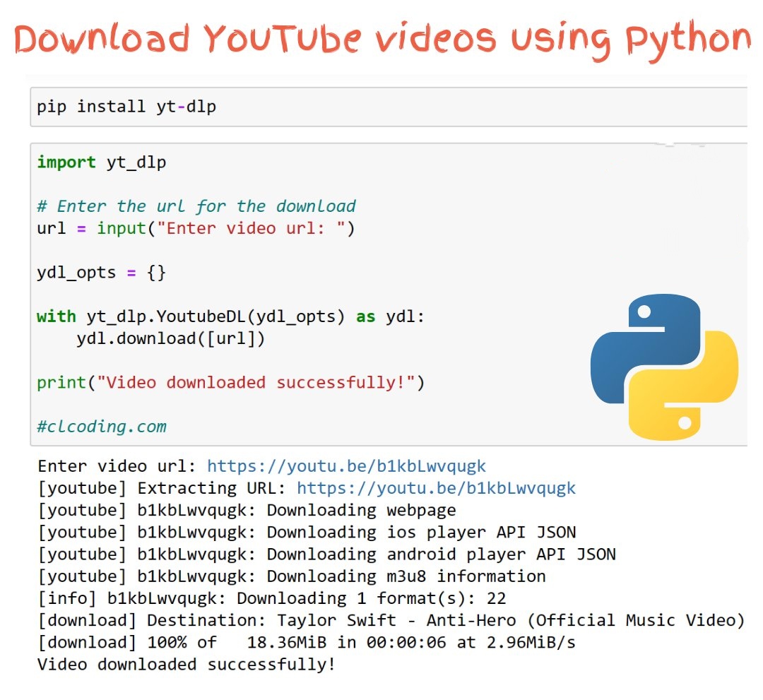This screenshot has width=763, height=700.
Task: Click the 'Downloading ios player API JSON' line
Action: (x=307, y=532)
